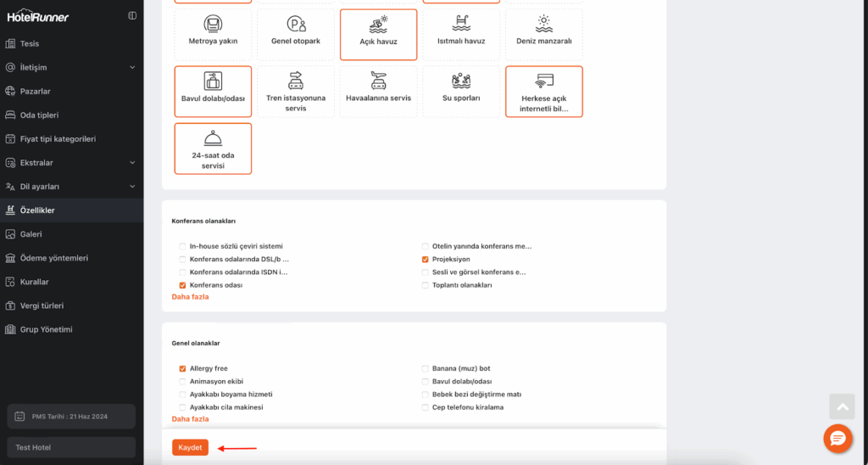Select the Deniz manzaralı sun icon
868x465 pixels.
(x=543, y=23)
